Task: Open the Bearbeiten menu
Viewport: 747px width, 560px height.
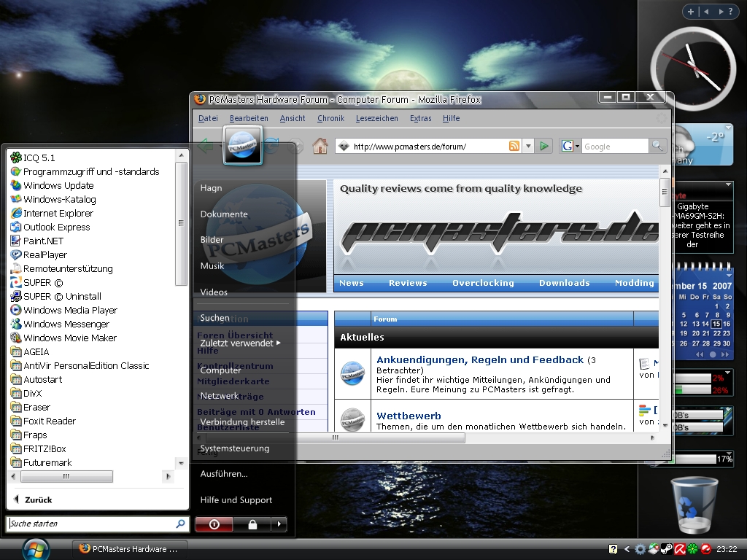Action: point(249,118)
